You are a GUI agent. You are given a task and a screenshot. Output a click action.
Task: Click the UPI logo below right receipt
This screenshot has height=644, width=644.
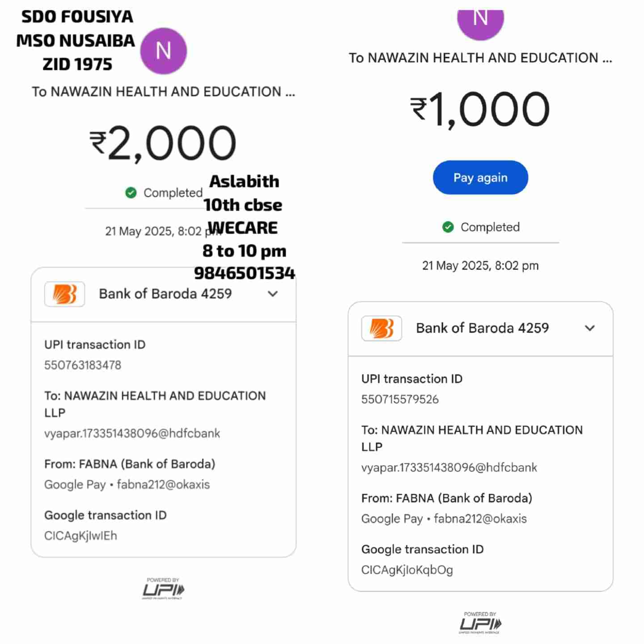point(480,623)
